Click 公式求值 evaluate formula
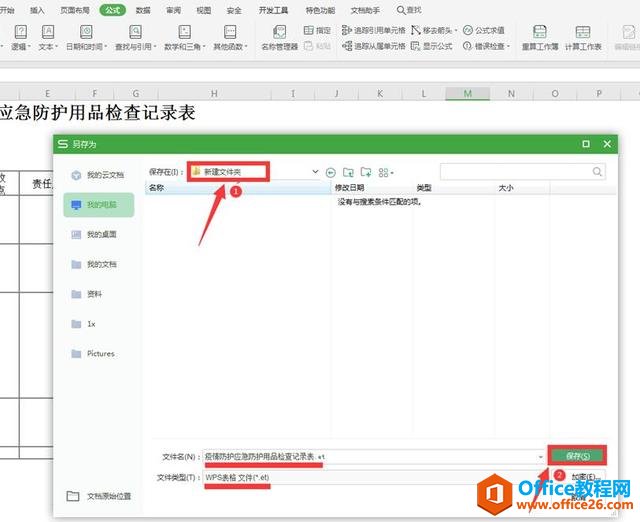Image resolution: width=640 pixels, height=522 pixels. pos(484,30)
